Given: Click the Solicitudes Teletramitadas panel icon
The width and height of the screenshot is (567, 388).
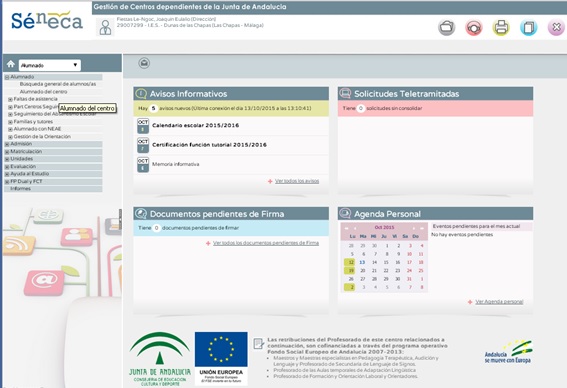Looking at the screenshot, I should pos(345,94).
